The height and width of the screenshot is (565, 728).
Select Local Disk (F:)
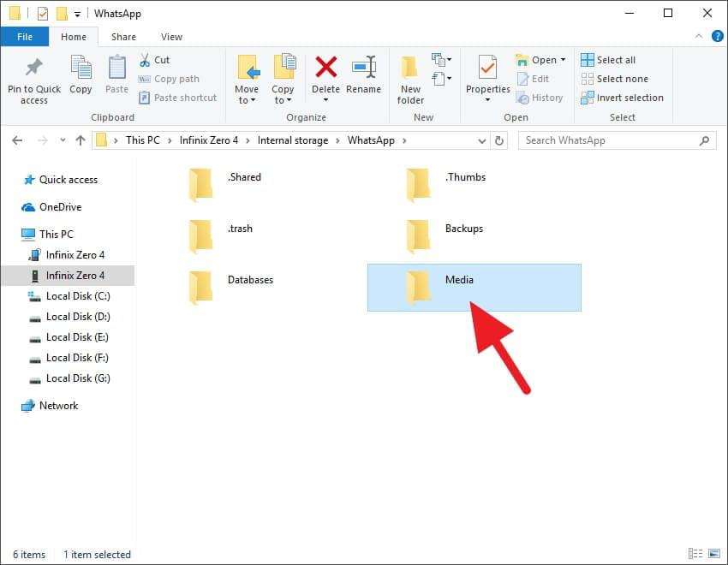click(69, 358)
